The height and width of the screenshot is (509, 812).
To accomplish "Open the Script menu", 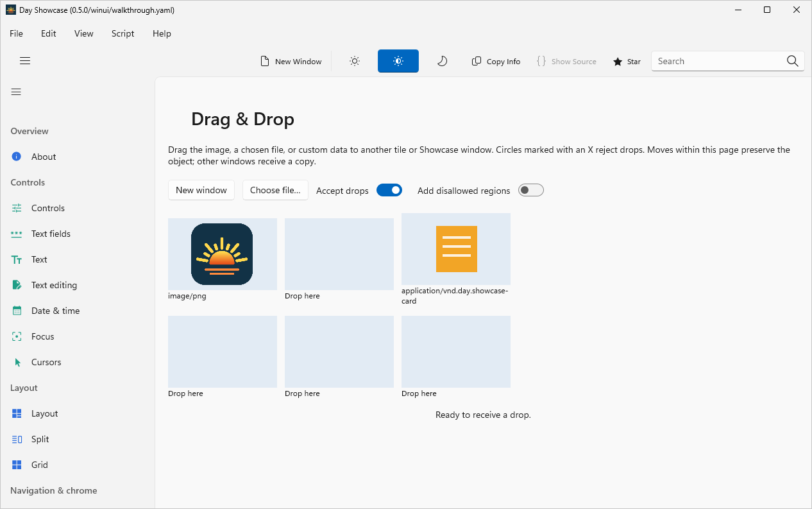I will [123, 33].
